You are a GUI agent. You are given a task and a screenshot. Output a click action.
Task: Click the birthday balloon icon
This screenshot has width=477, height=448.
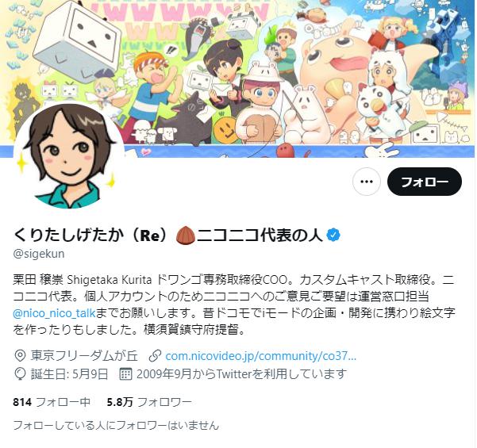[x=20, y=374]
